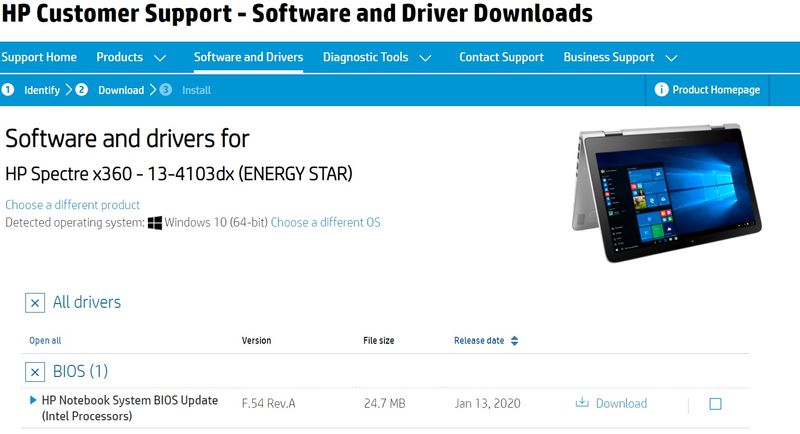Tick the checkbox for HP Notebook System BIOS Update

[x=715, y=404]
